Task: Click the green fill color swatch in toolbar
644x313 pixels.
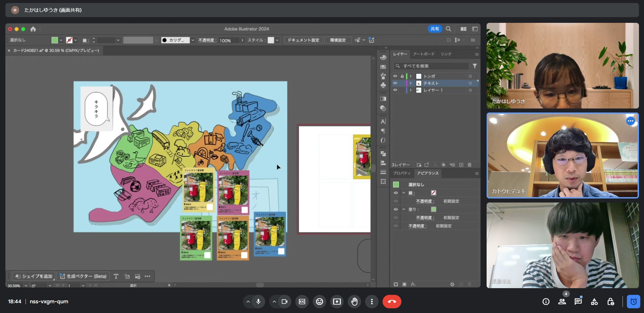Action: 55,40
